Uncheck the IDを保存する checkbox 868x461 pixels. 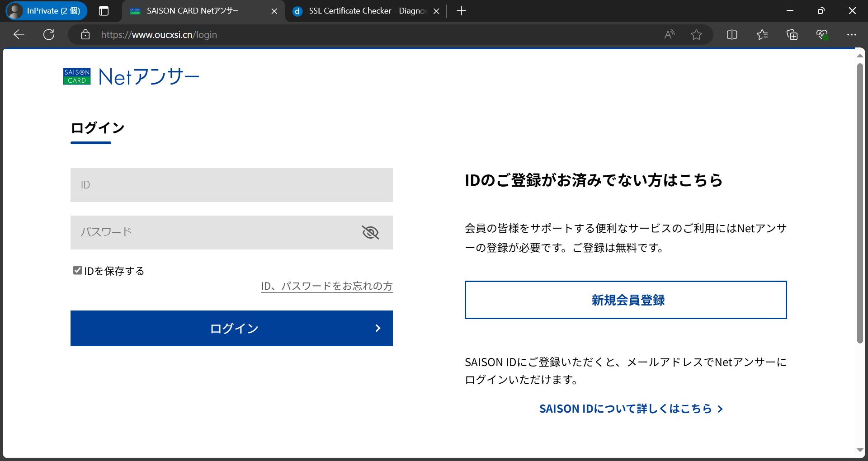click(x=77, y=270)
